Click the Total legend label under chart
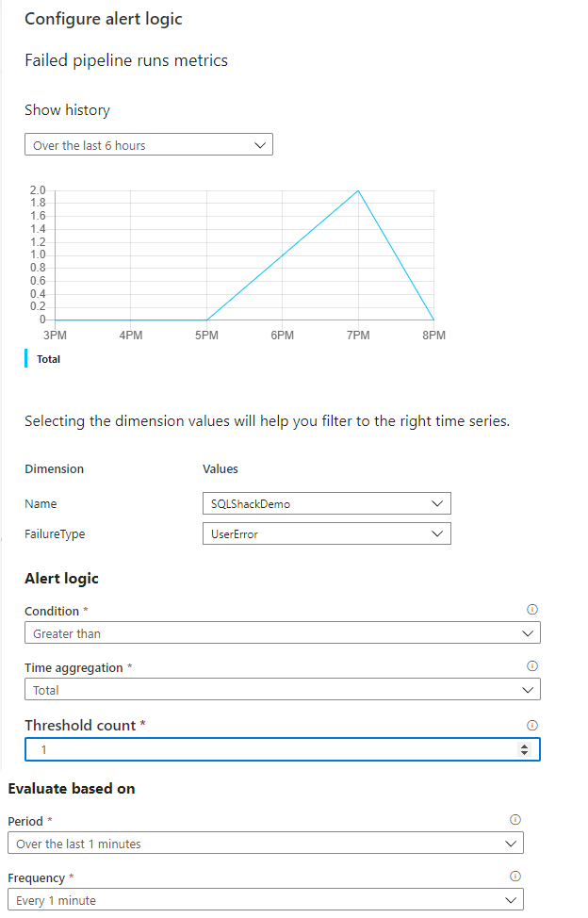588x918 pixels. [48, 359]
